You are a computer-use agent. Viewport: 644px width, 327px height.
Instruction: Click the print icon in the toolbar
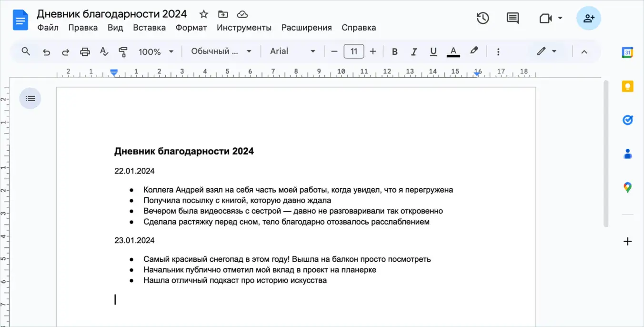tap(85, 51)
